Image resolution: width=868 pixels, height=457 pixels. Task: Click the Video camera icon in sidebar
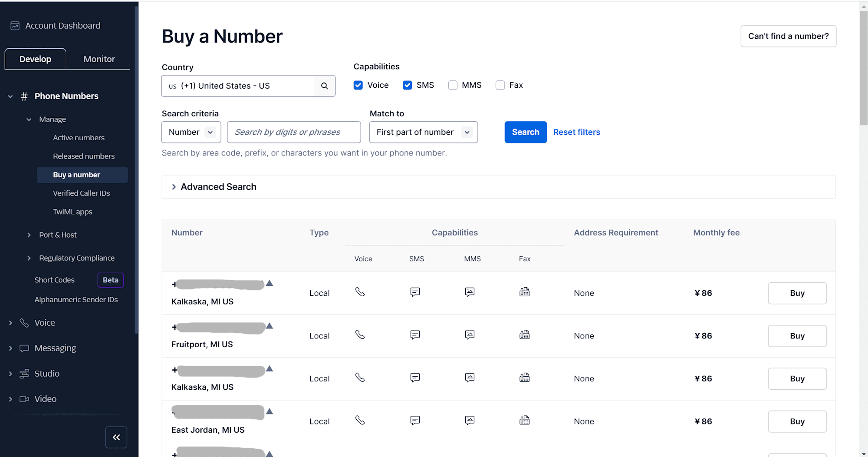pos(24,399)
